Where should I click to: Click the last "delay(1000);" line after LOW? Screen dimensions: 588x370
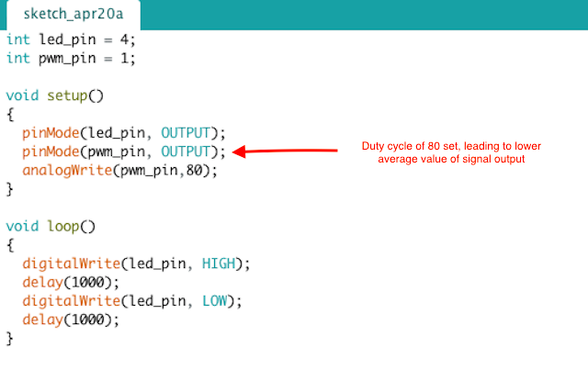point(71,320)
